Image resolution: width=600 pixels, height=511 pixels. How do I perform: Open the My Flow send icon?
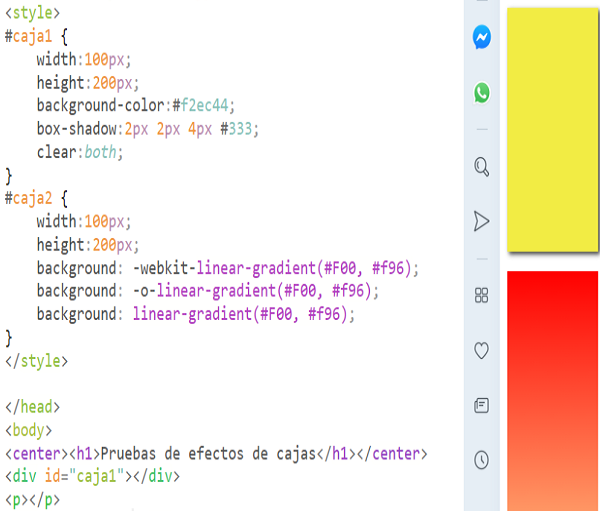pyautogui.click(x=481, y=221)
